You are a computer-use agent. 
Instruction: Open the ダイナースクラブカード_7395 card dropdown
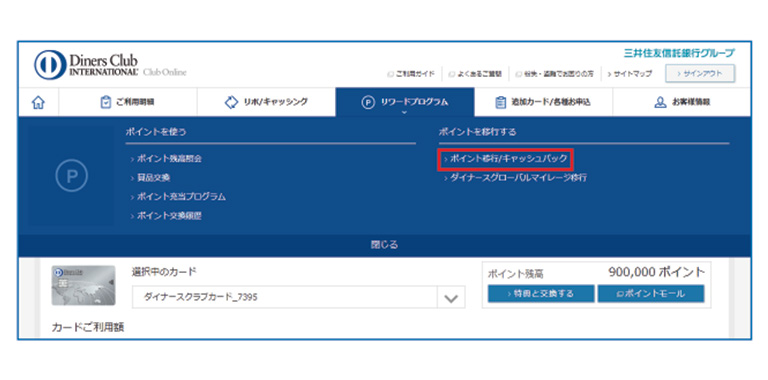pyautogui.click(x=298, y=297)
